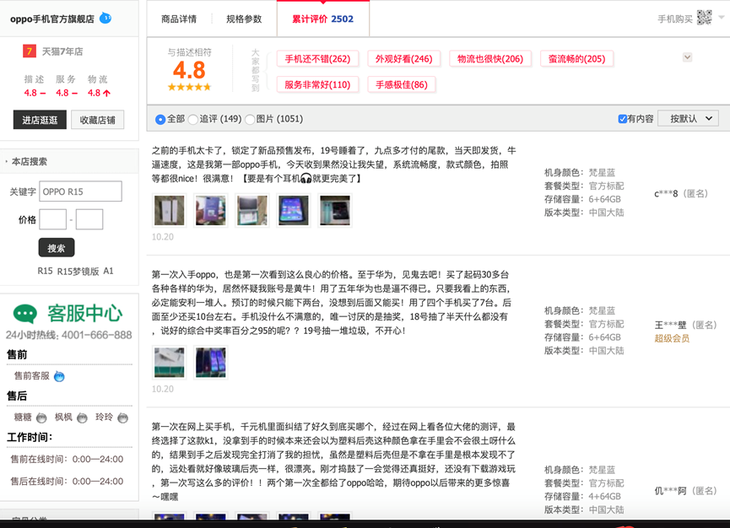Viewport: 730px width, 528px height.
Task: Open fourth thumbnail in c***8's review
Action: (294, 210)
